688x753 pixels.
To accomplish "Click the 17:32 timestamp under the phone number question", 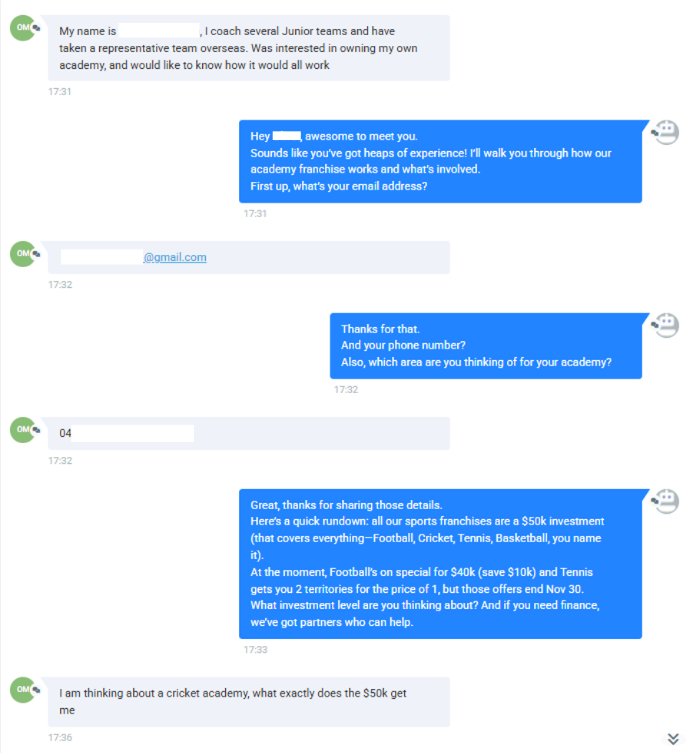I will (x=346, y=390).
